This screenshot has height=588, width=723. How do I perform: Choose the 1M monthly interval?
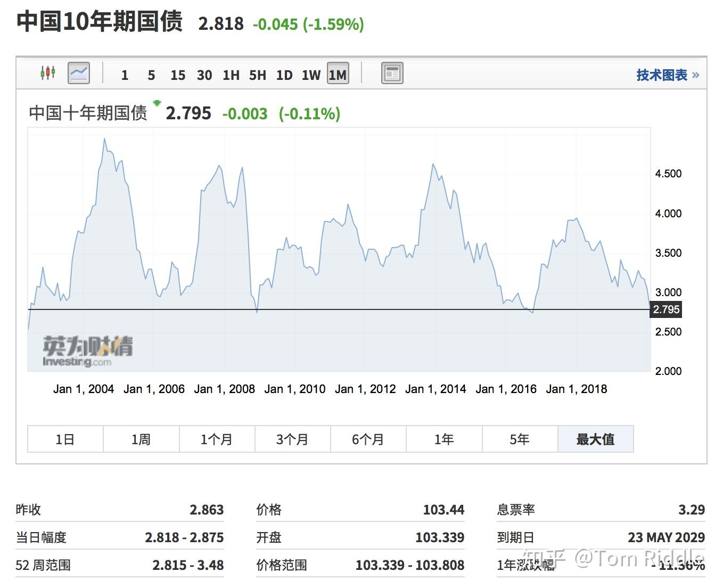338,73
